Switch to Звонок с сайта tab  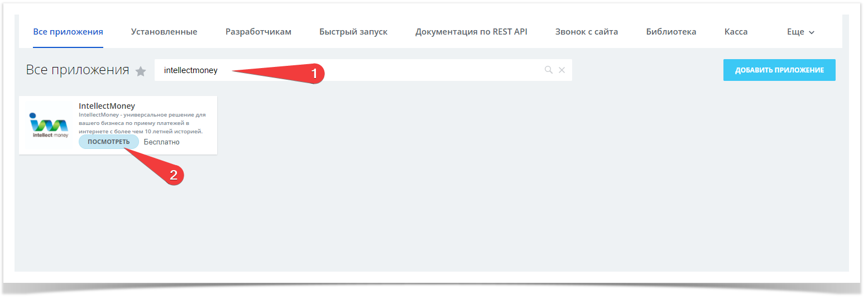point(587,32)
